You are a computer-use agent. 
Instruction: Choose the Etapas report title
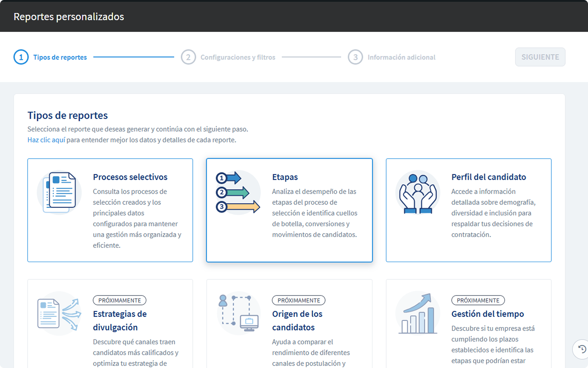click(285, 177)
